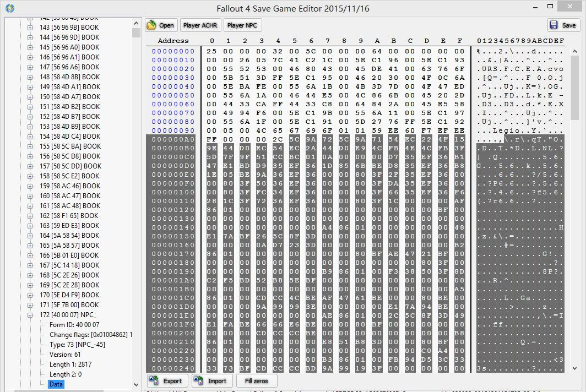Expand tree node 160 [58 AC 47] BOOK
Screen dimensions: 586x392
coord(30,196)
